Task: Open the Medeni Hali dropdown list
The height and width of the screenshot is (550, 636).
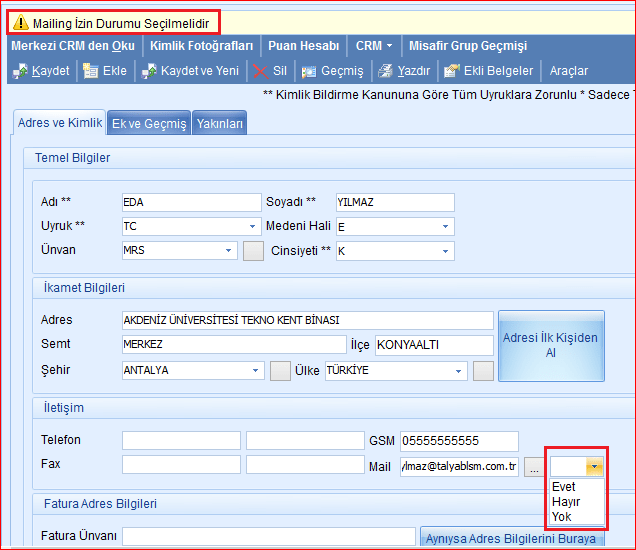Action: coord(445,226)
